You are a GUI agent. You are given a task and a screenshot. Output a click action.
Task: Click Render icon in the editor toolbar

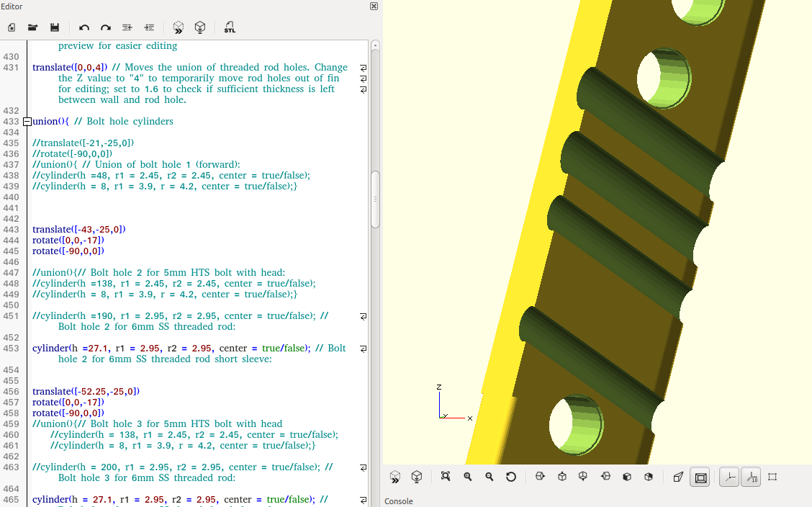(200, 27)
